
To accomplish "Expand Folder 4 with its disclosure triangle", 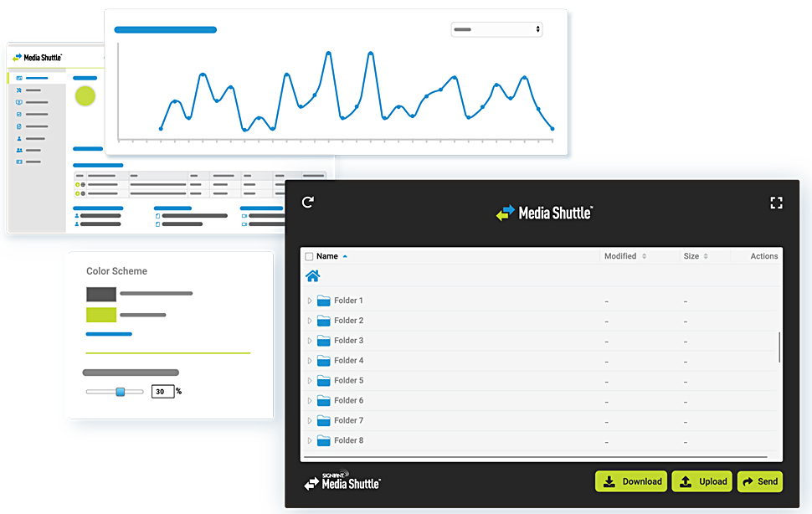I will [x=310, y=361].
